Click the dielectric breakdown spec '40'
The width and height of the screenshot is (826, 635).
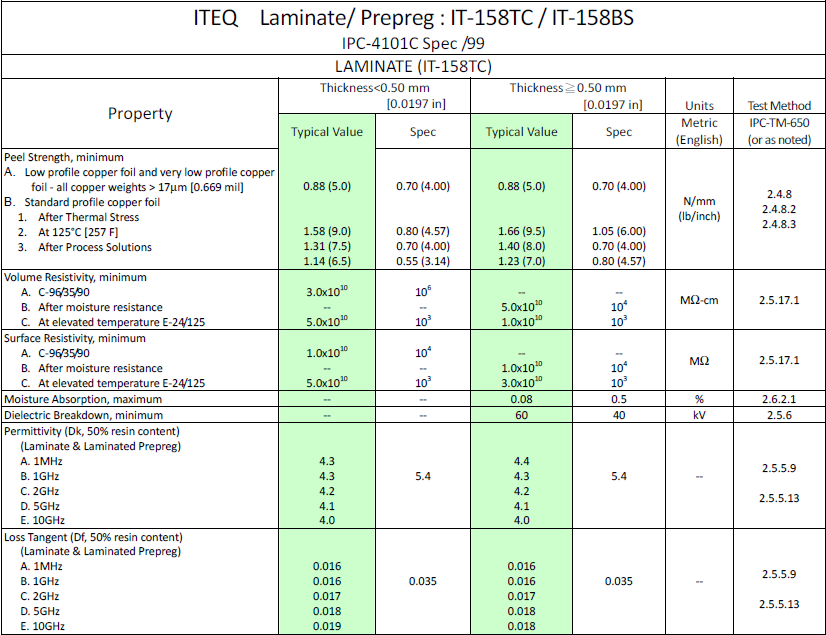pos(619,415)
